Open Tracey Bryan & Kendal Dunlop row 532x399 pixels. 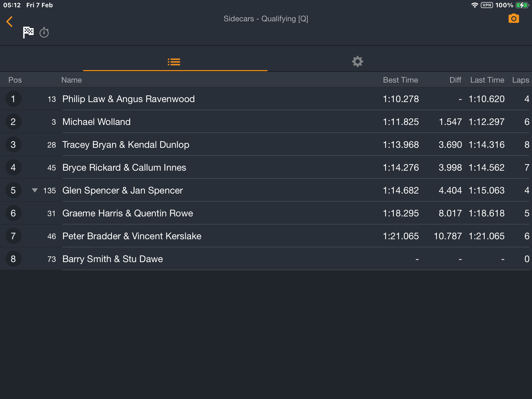[x=266, y=145]
